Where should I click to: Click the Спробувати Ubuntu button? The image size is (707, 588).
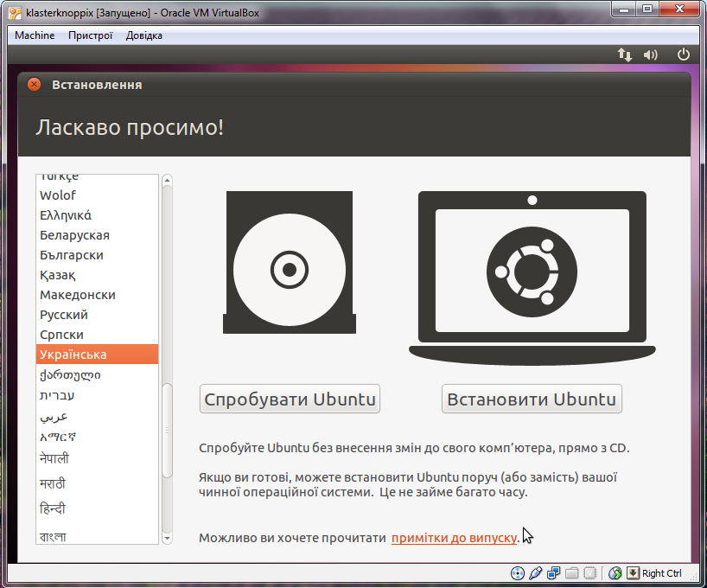pyautogui.click(x=290, y=399)
